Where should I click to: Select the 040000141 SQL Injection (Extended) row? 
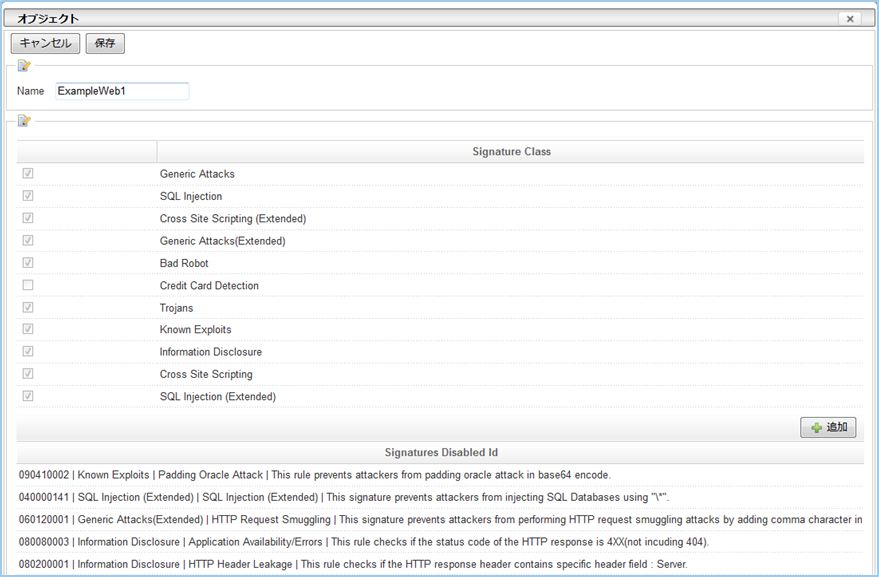[440, 497]
